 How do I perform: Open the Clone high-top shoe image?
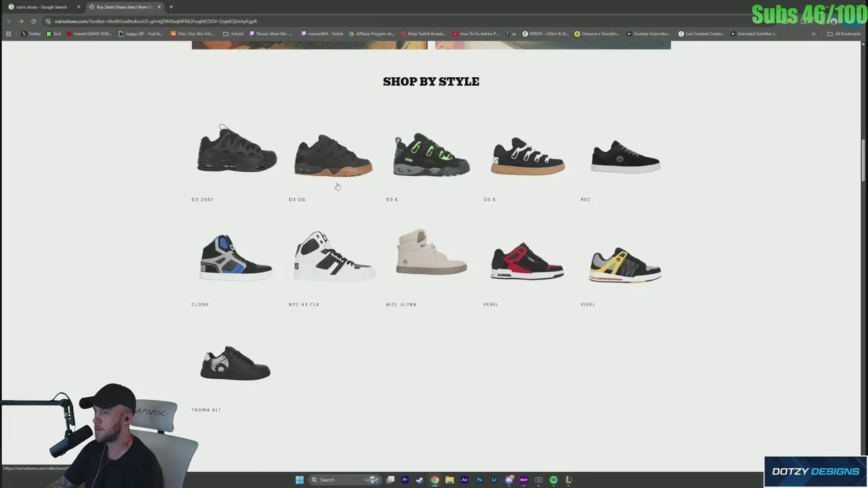(x=236, y=258)
